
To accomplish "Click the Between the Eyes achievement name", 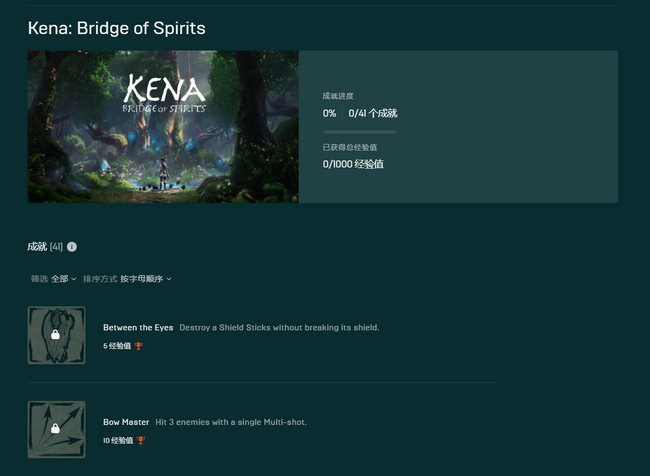I will 138,328.
